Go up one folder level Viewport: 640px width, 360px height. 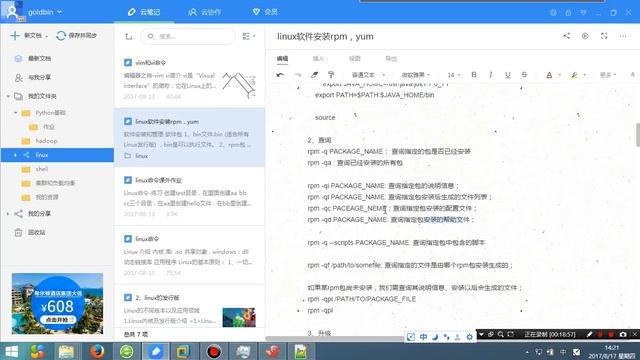click(129, 37)
